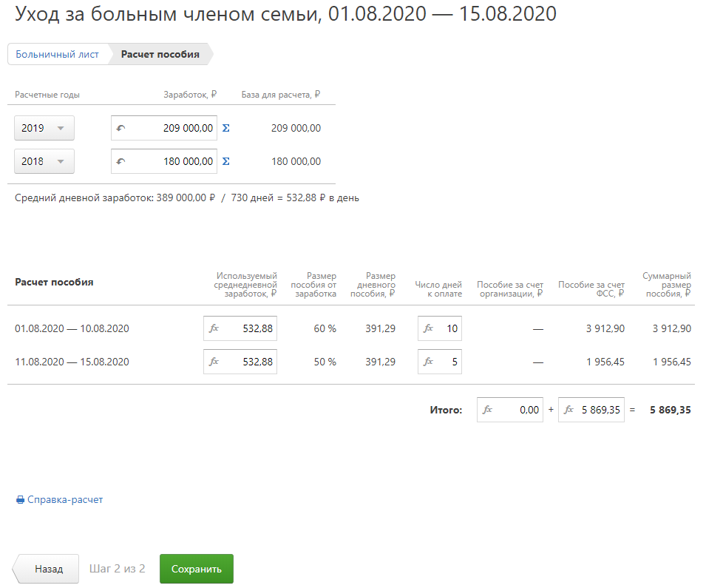Click the period text 11.08.2020 — 15.08.2020

(x=72, y=362)
